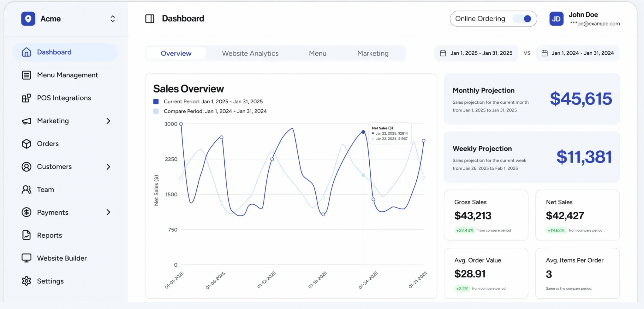The width and height of the screenshot is (644, 309).
Task: Open Team using the people icon
Action: tap(27, 190)
